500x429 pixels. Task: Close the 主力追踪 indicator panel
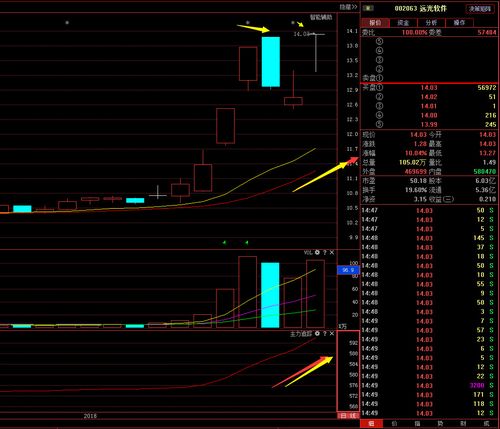coord(332,333)
